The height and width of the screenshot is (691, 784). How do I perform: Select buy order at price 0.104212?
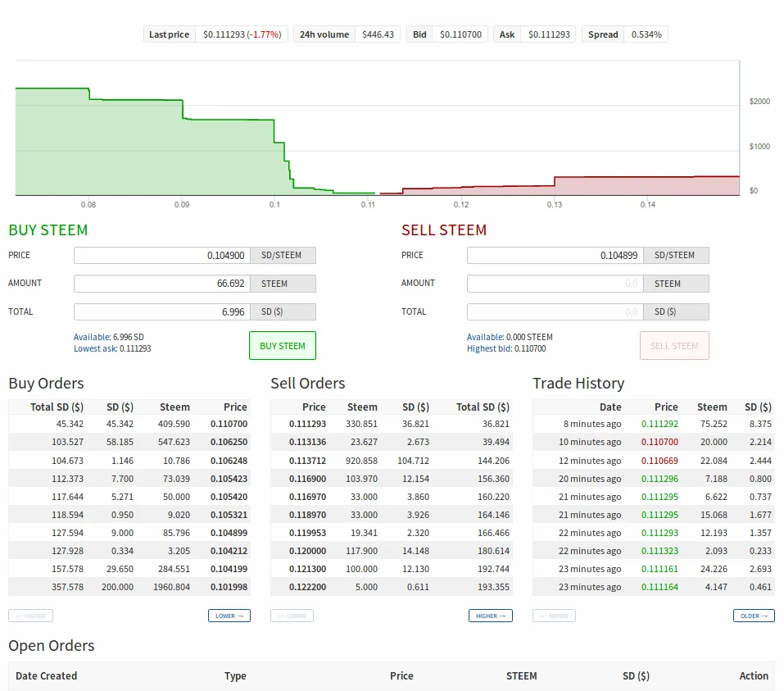coord(129,550)
